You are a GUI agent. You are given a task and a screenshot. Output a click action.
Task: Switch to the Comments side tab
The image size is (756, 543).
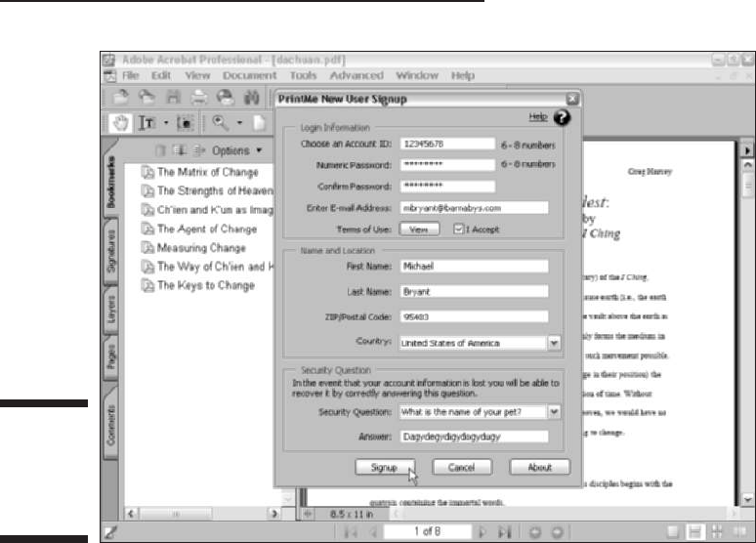click(x=111, y=424)
